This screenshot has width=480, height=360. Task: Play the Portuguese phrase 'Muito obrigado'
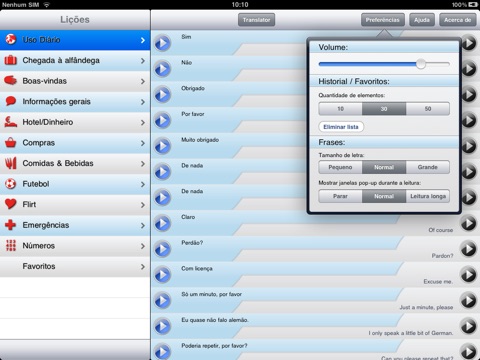coord(163,146)
